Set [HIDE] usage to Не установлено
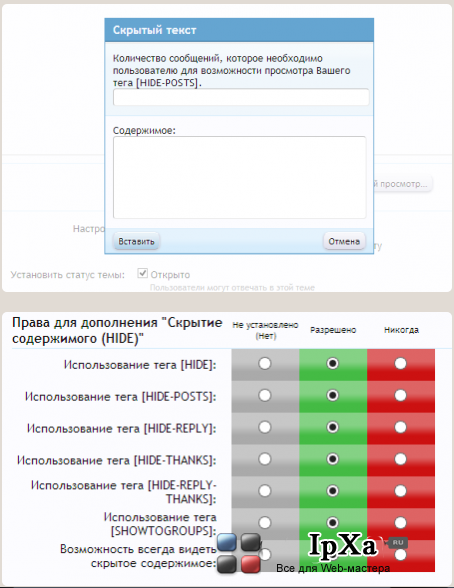 pos(265,363)
